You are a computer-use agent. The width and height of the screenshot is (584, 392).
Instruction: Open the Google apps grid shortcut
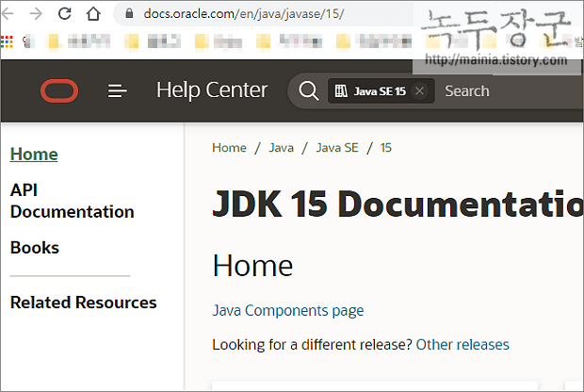(7, 41)
